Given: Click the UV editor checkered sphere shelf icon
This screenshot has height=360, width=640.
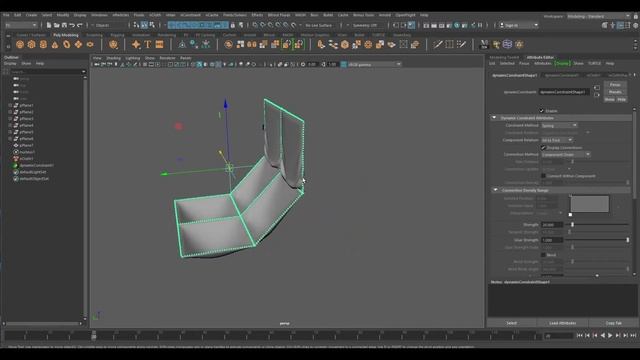Looking at the screenshot, I should [x=507, y=44].
